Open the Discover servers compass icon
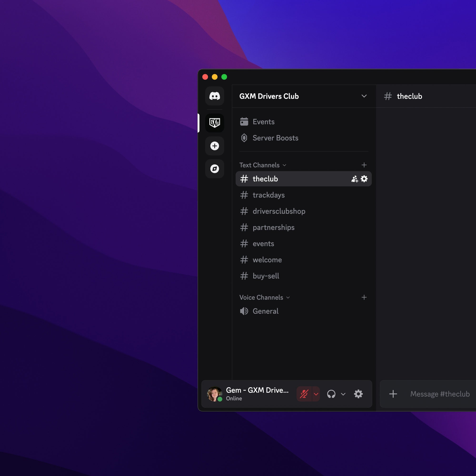The image size is (476, 476). pyautogui.click(x=215, y=169)
